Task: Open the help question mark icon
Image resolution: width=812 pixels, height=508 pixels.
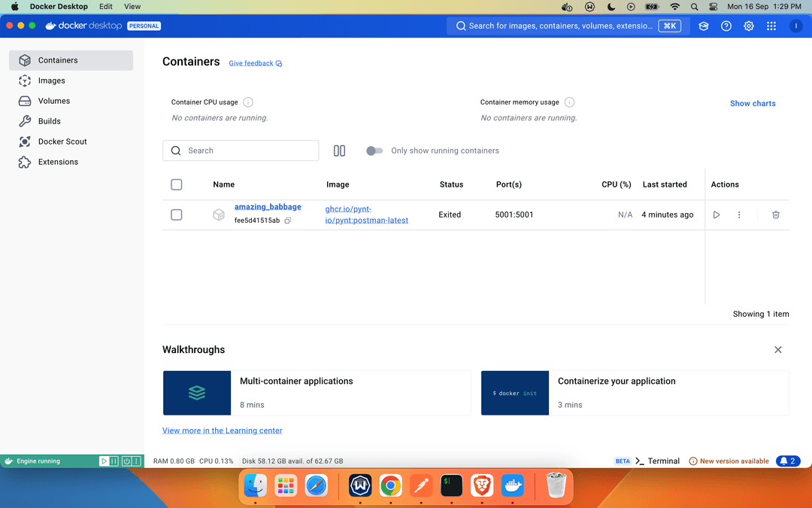Action: point(726,26)
